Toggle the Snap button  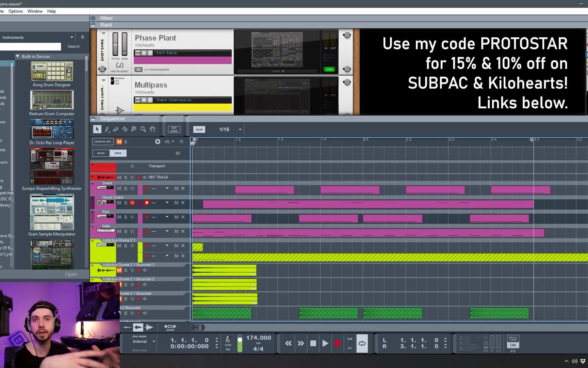(199, 129)
